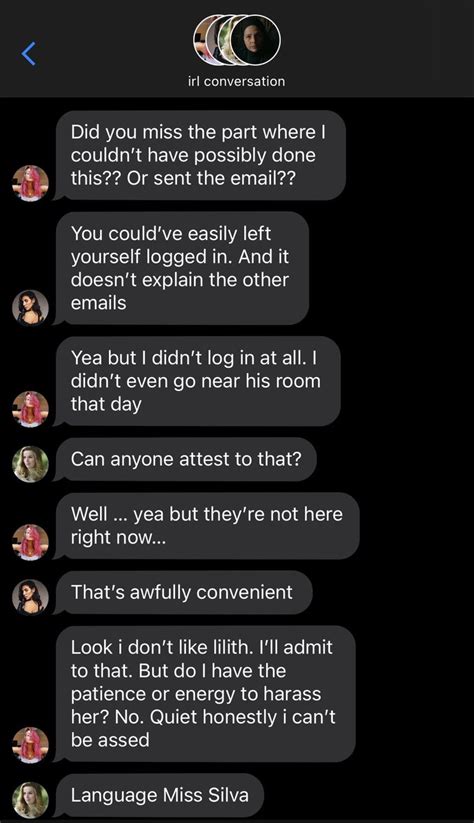Open the group avatar cluster at top
This screenshot has width=474, height=823.
click(237, 40)
